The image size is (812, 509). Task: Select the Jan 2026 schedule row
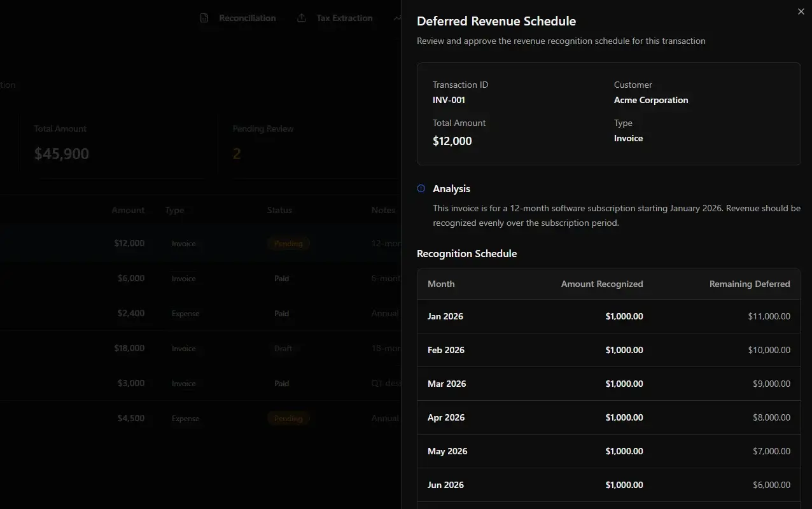click(608, 316)
